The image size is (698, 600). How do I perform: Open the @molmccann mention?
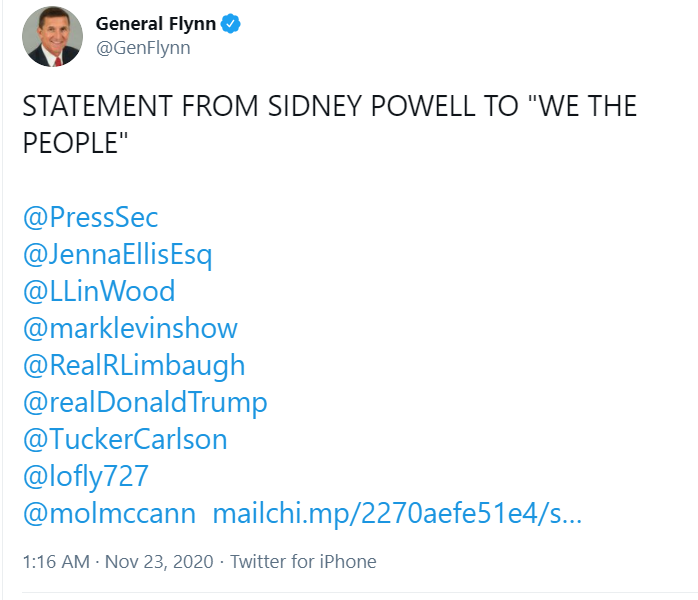tap(110, 514)
